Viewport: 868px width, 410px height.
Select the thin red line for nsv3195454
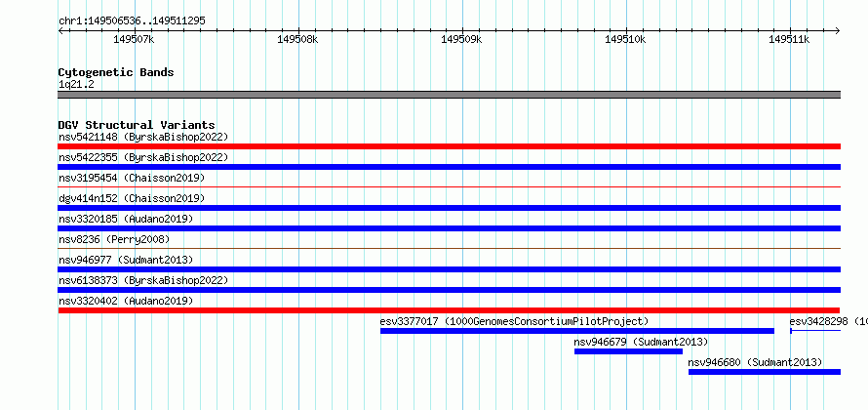click(x=450, y=187)
